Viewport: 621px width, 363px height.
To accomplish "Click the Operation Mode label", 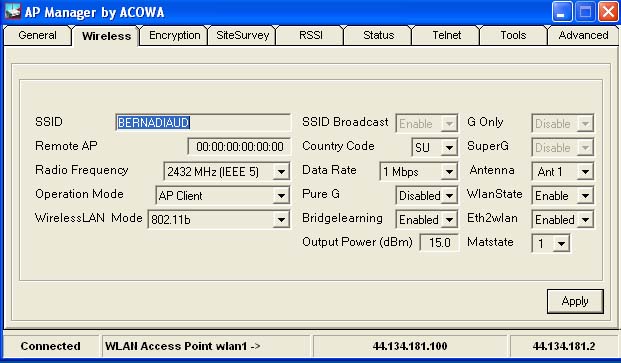I will pos(79,194).
